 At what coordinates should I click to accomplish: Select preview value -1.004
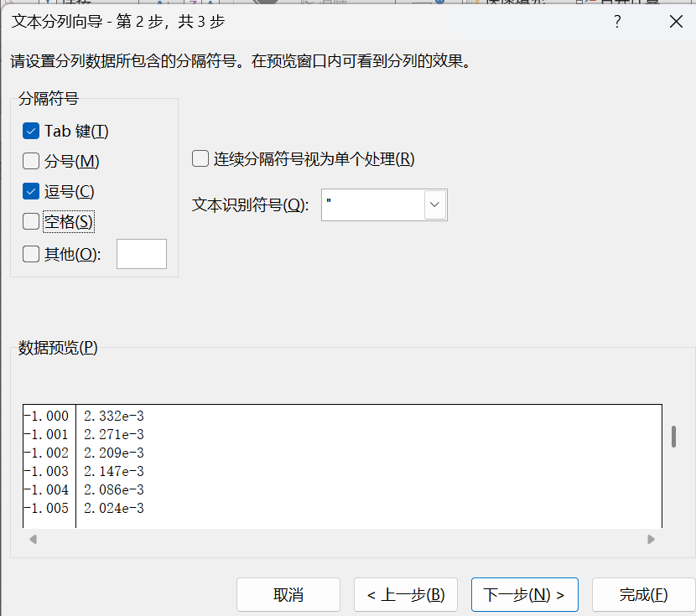tap(47, 490)
